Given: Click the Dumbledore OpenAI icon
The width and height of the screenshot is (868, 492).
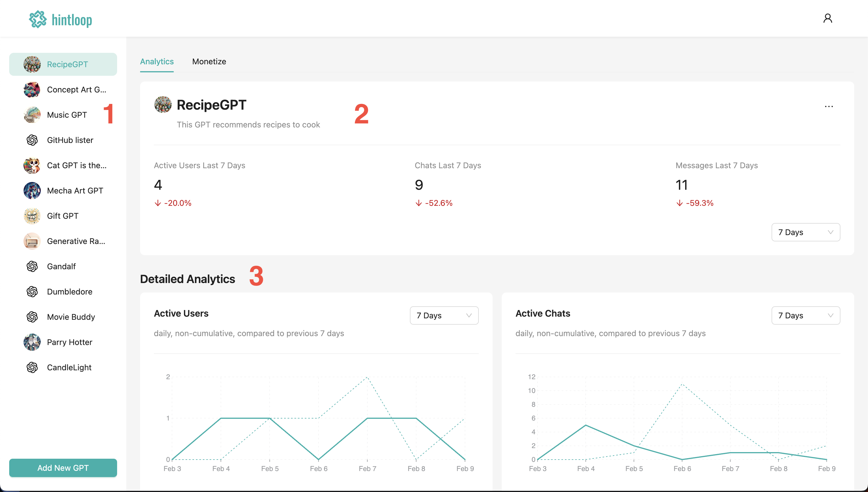Looking at the screenshot, I should pyautogui.click(x=32, y=292).
